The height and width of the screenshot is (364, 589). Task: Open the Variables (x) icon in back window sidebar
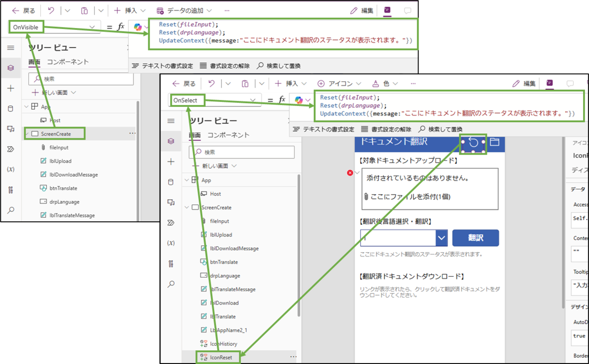tap(11, 169)
